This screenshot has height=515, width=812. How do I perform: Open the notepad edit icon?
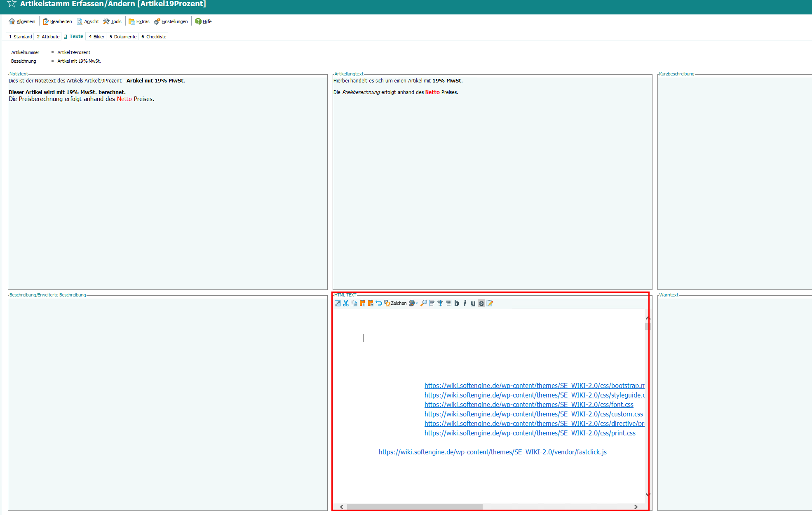point(490,303)
